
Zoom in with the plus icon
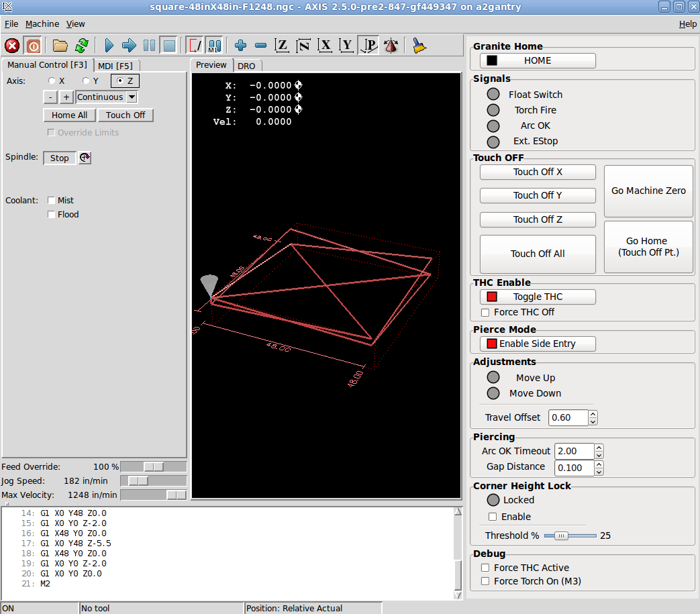(240, 46)
